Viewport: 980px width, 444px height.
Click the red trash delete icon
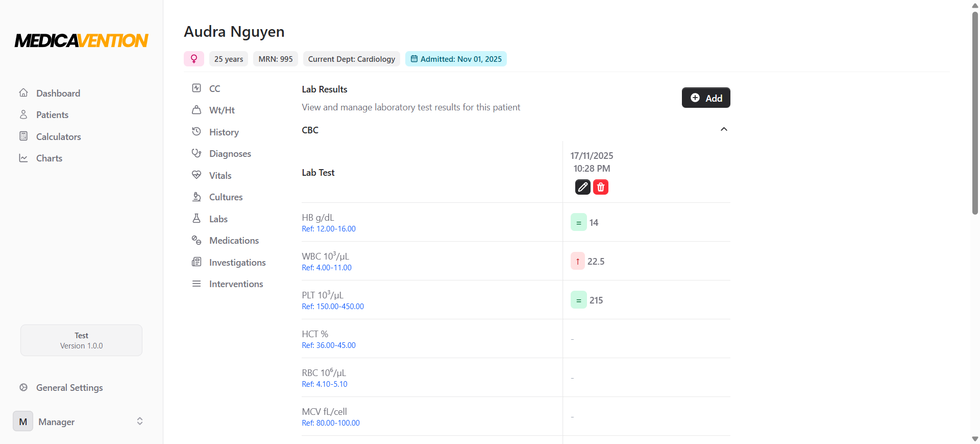(x=601, y=187)
